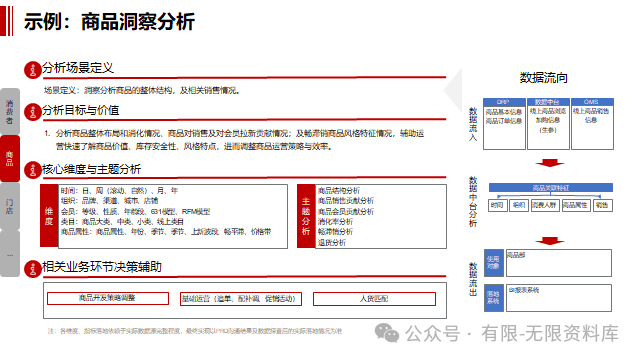640x360 pixels.
Task: Select the red 商品 side tab
Action: pyautogui.click(x=10, y=159)
